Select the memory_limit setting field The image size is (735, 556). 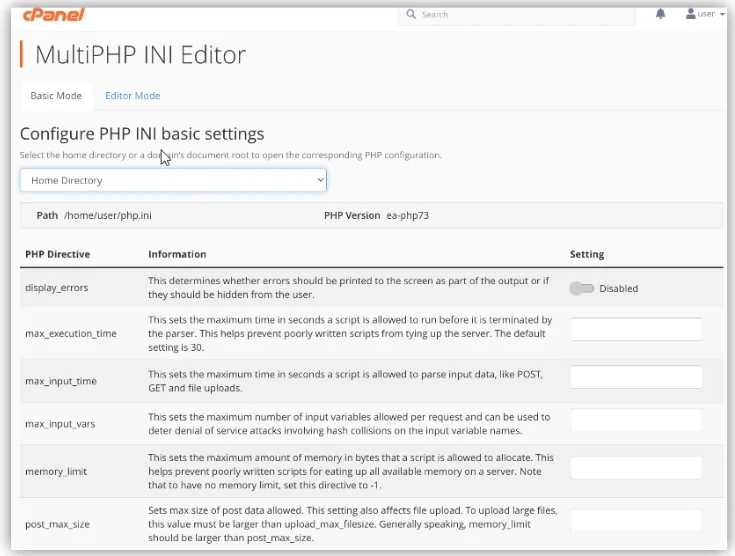636,467
